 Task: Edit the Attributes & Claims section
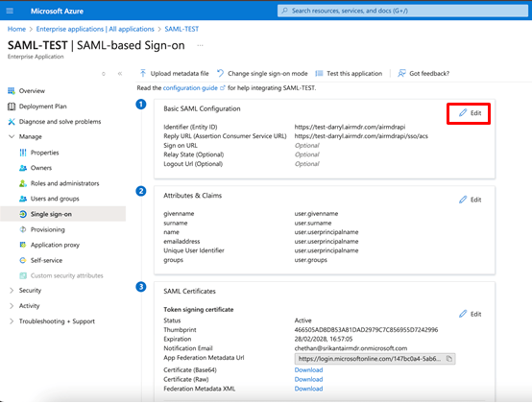(471, 200)
